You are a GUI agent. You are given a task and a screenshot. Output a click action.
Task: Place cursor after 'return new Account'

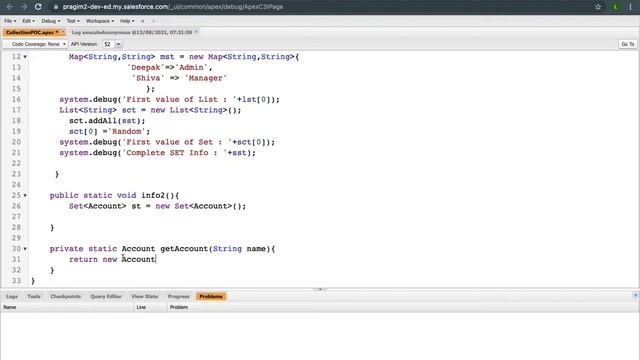[x=156, y=259]
